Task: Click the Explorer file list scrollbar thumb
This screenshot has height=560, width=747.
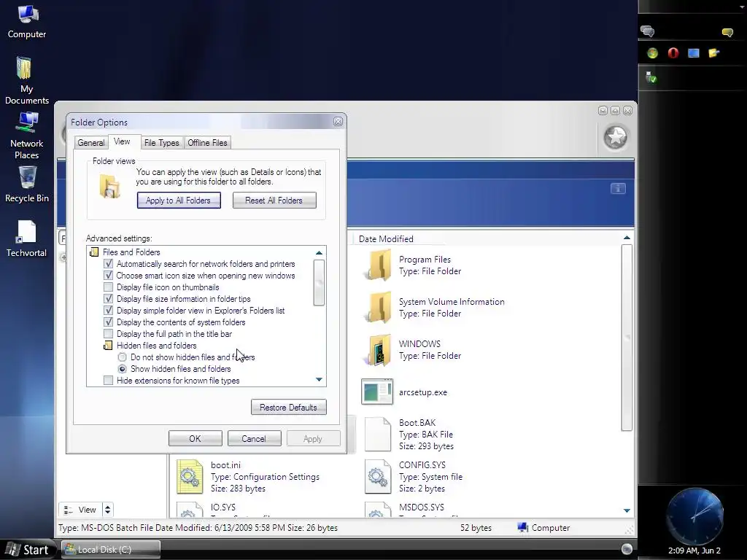Action: tap(627, 338)
